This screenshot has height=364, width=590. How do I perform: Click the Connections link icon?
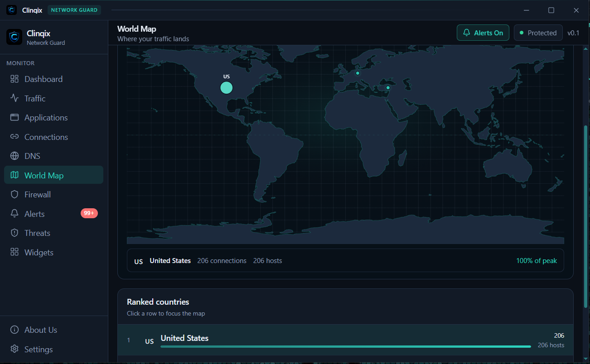[x=15, y=137]
